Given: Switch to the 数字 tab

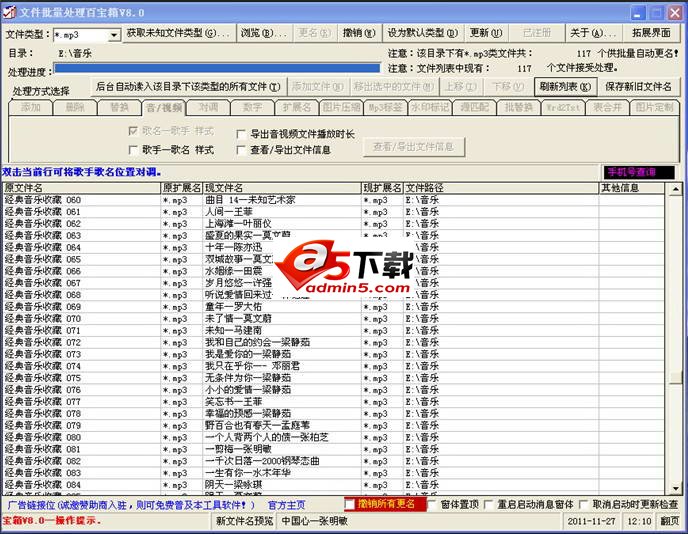Looking at the screenshot, I should (252, 108).
